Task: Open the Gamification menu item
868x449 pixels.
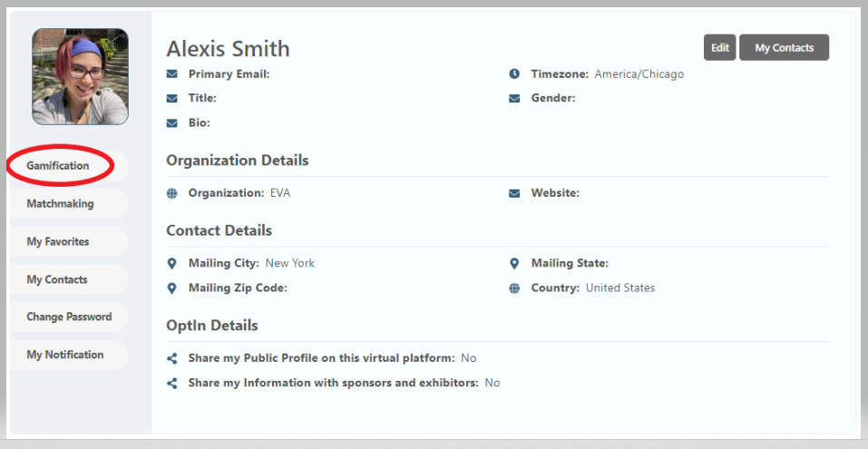Action: [58, 166]
